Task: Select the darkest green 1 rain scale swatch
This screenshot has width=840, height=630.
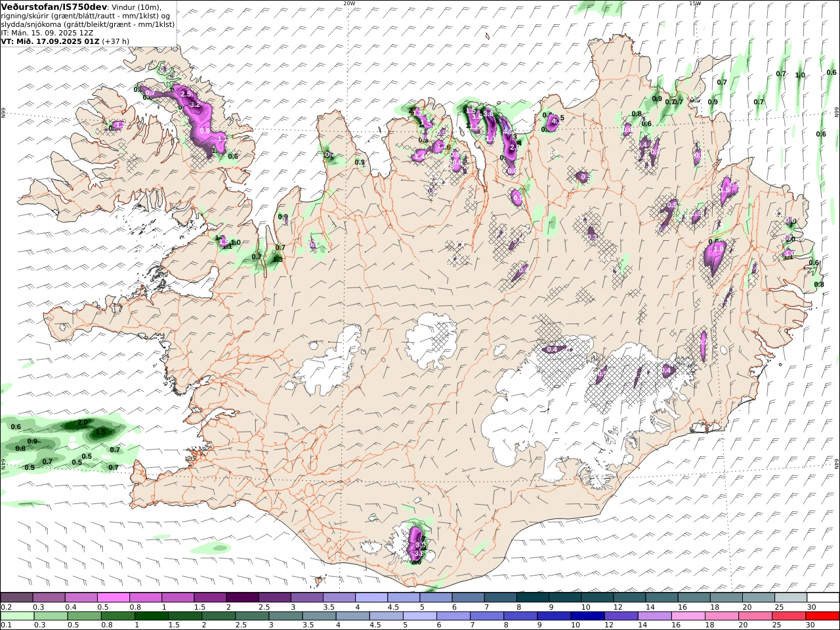Action: pyautogui.click(x=152, y=616)
